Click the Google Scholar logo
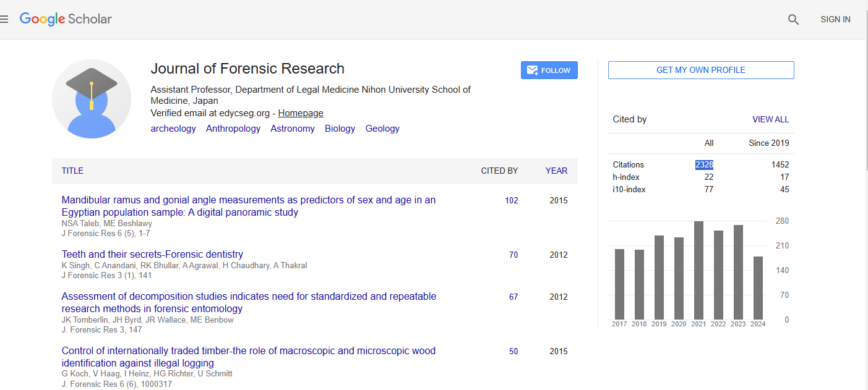This screenshot has width=868, height=390. click(66, 19)
